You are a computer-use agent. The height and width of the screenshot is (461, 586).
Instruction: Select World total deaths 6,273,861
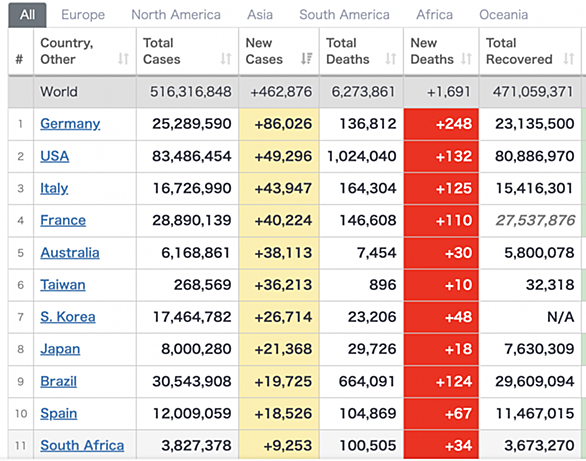pyautogui.click(x=363, y=92)
